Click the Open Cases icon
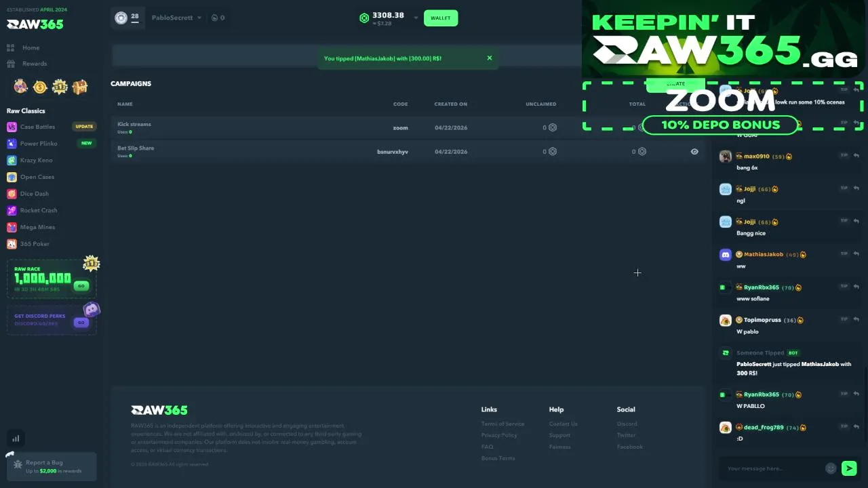 (x=12, y=177)
